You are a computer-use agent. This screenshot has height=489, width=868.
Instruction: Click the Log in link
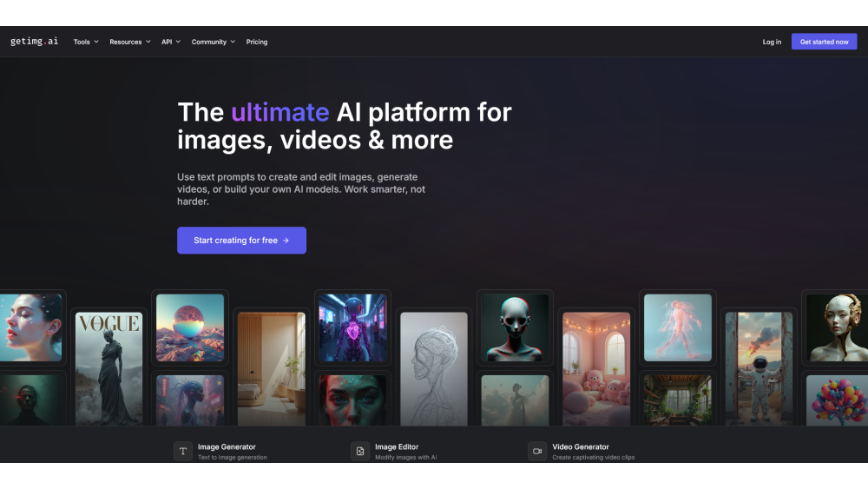tap(772, 42)
